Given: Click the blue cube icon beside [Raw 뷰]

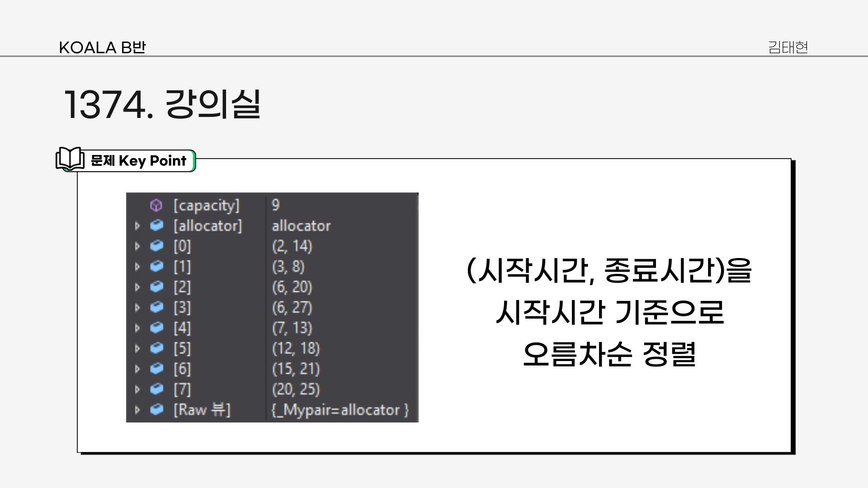Looking at the screenshot, I should coord(156,410).
